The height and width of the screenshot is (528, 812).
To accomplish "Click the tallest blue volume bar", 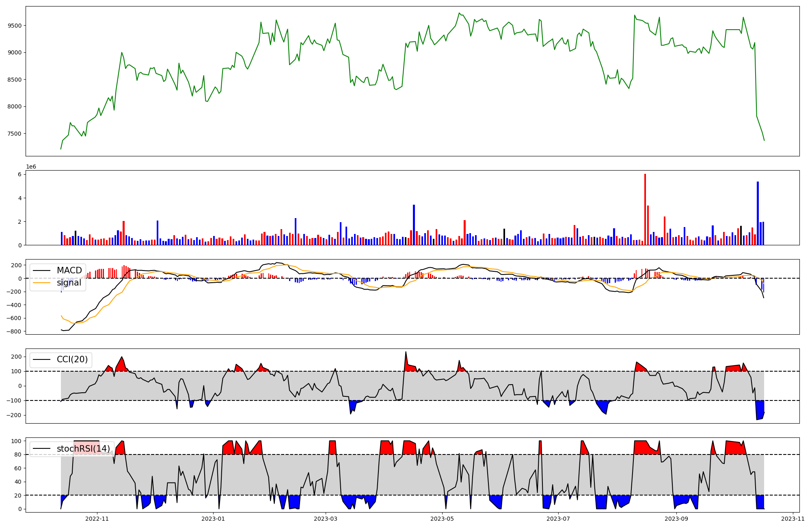I will click(758, 213).
